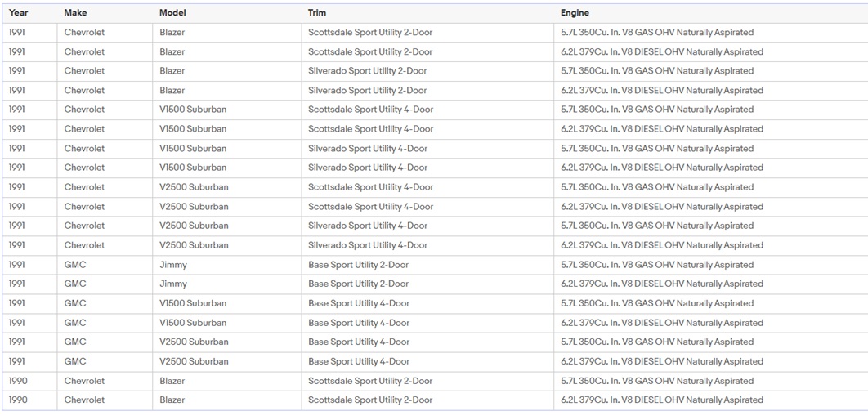This screenshot has height=416, width=868.
Task: Select the Model column header
Action: coord(172,13)
